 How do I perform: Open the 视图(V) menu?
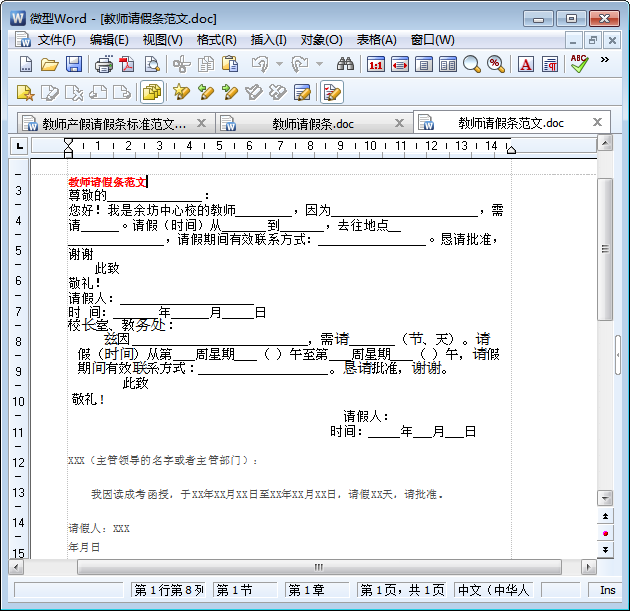163,40
